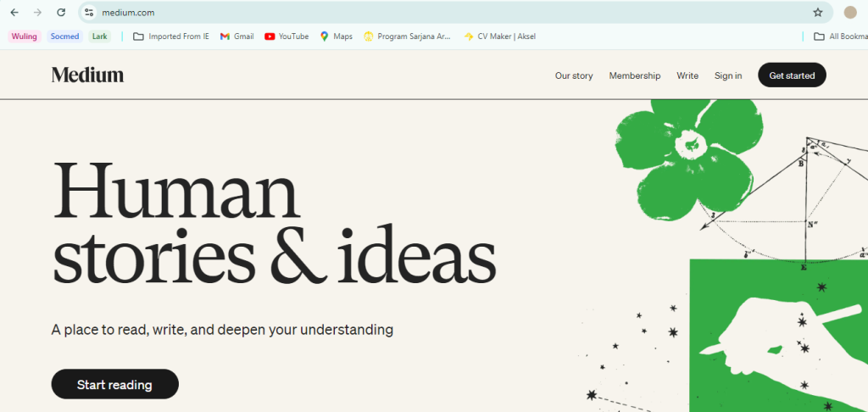Click the site information icon in address bar

[89, 13]
